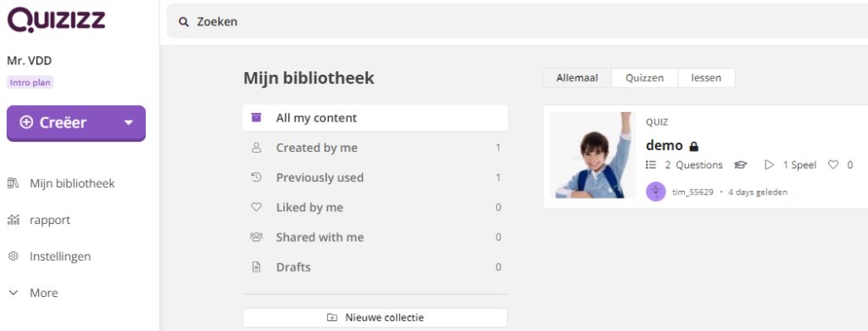Select Liked by me filter
Image resolution: width=868 pixels, height=331 pixels.
coord(375,207)
